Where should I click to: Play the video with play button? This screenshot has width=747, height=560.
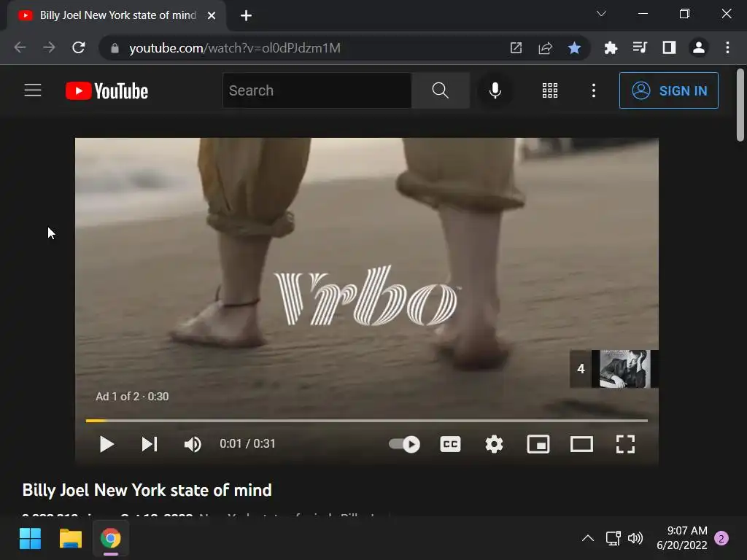[107, 444]
